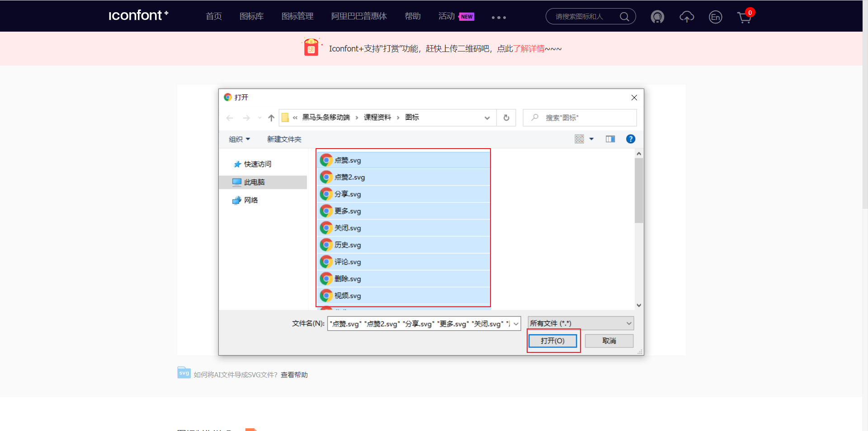
Task: Click the 打开(O) button
Action: tap(552, 341)
